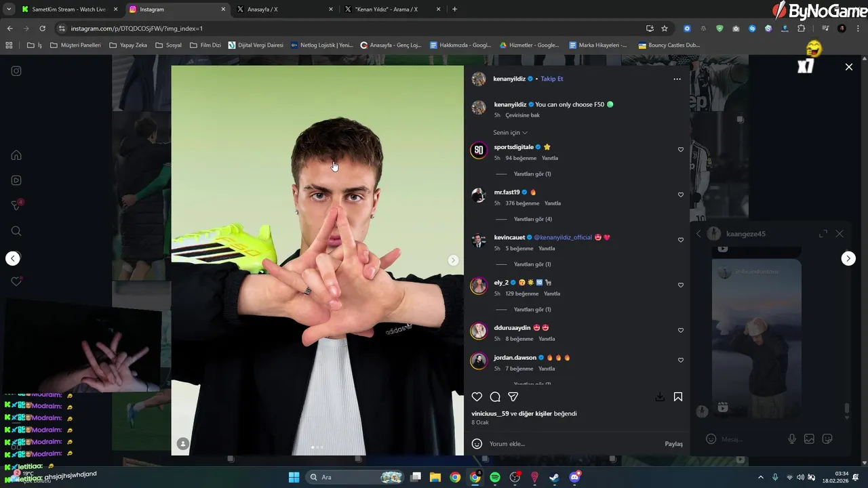Expand replies under kevincauet's comment
This screenshot has height=488, width=868.
tap(532, 264)
